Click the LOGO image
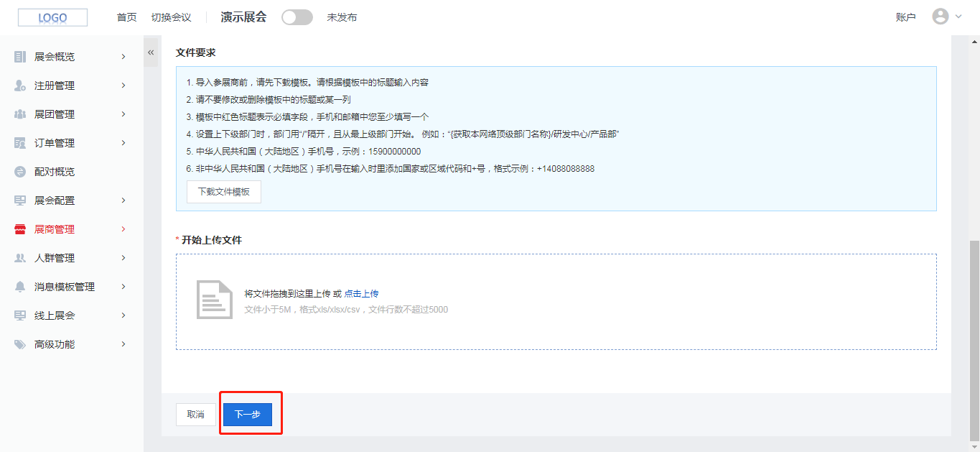Image resolution: width=980 pixels, height=452 pixels. (52, 17)
